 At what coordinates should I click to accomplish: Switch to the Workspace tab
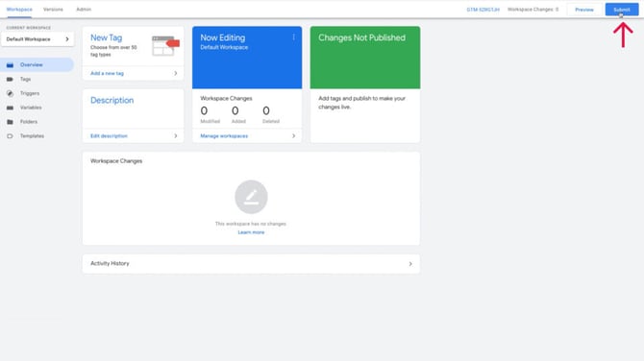[19, 9]
